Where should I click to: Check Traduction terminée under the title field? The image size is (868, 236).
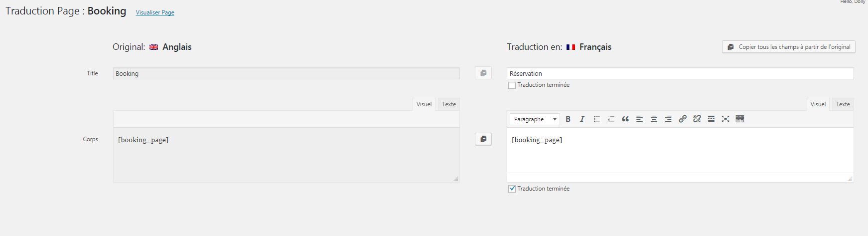pos(512,85)
